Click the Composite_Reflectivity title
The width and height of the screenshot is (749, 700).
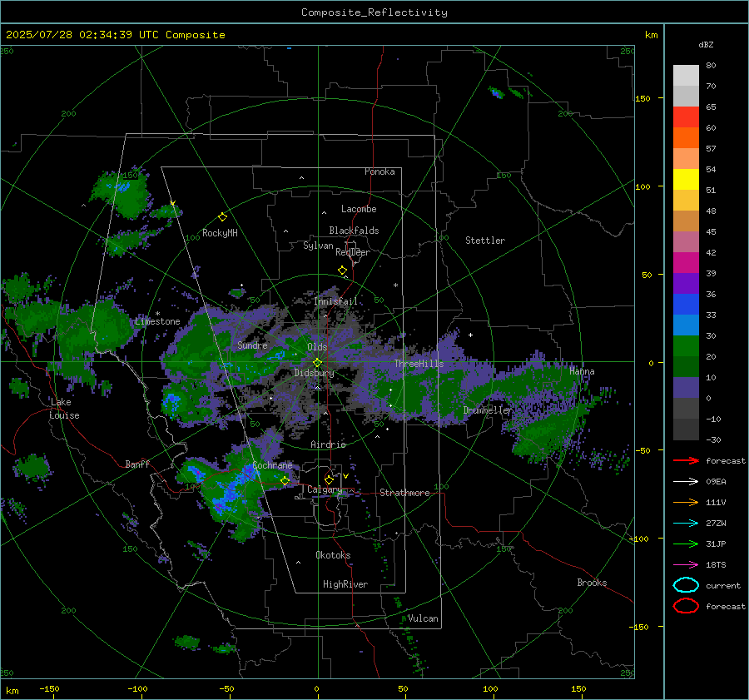374,12
